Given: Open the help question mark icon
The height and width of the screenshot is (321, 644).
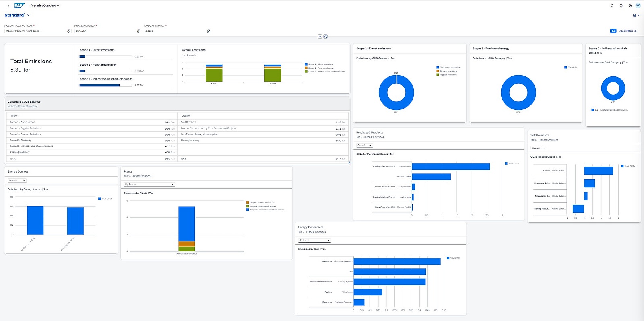Looking at the screenshot, I should (630, 6).
